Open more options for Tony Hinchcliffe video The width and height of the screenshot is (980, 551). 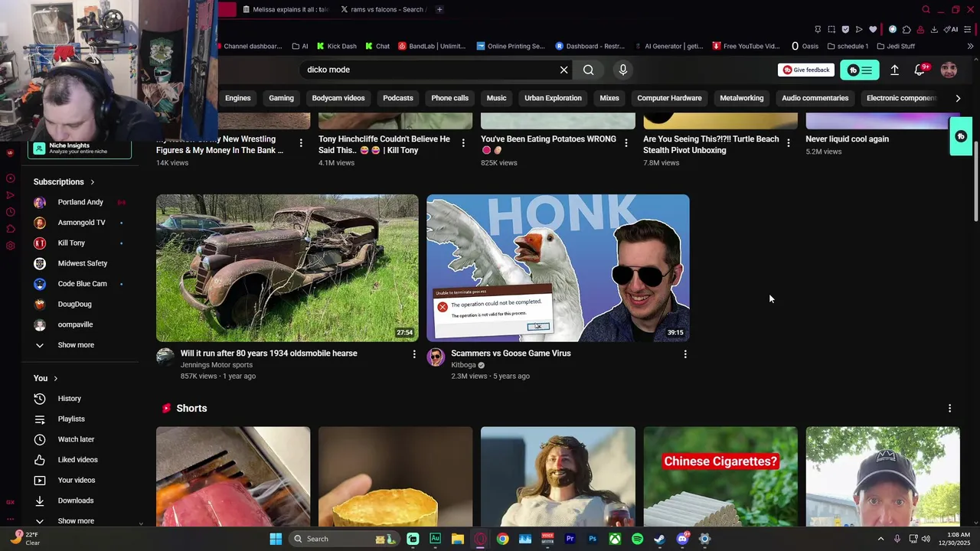(463, 143)
